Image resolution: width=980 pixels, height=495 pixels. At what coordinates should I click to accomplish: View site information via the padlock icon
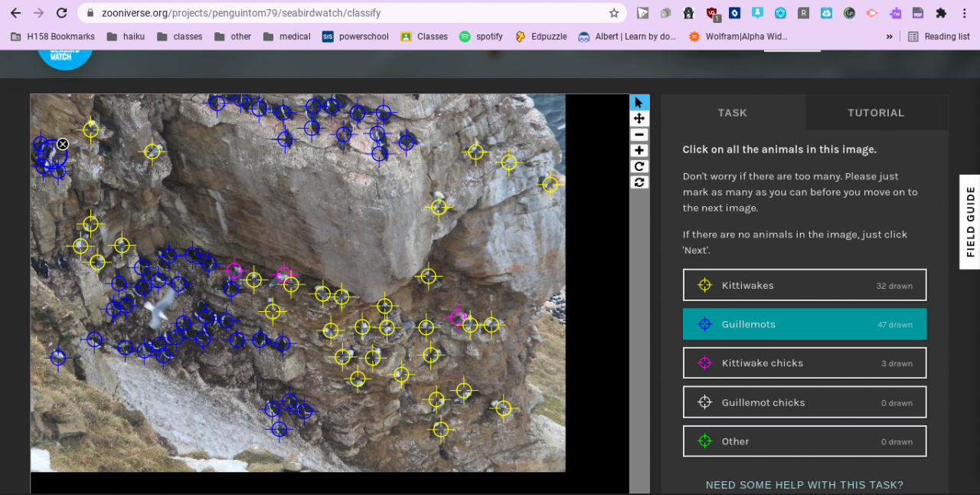[x=90, y=13]
